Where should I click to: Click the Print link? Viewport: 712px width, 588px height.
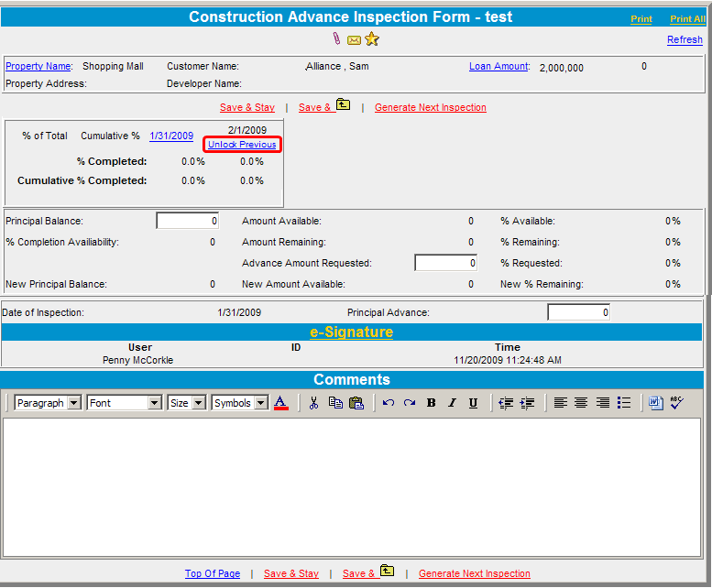click(641, 19)
